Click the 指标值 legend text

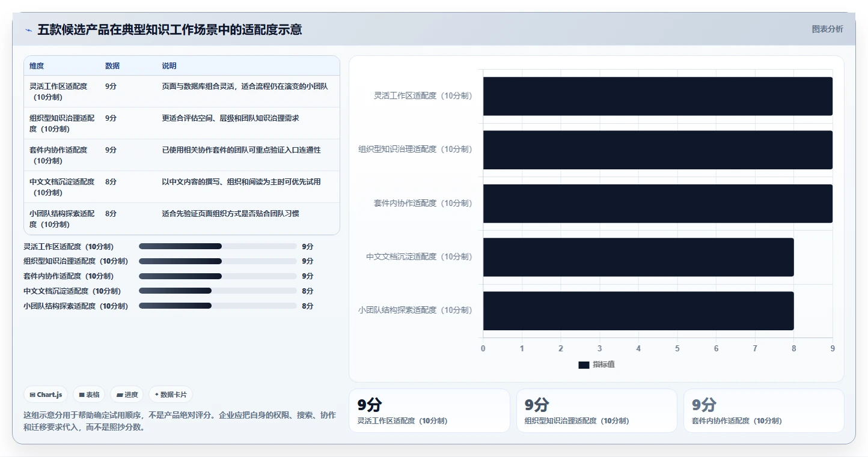604,365
